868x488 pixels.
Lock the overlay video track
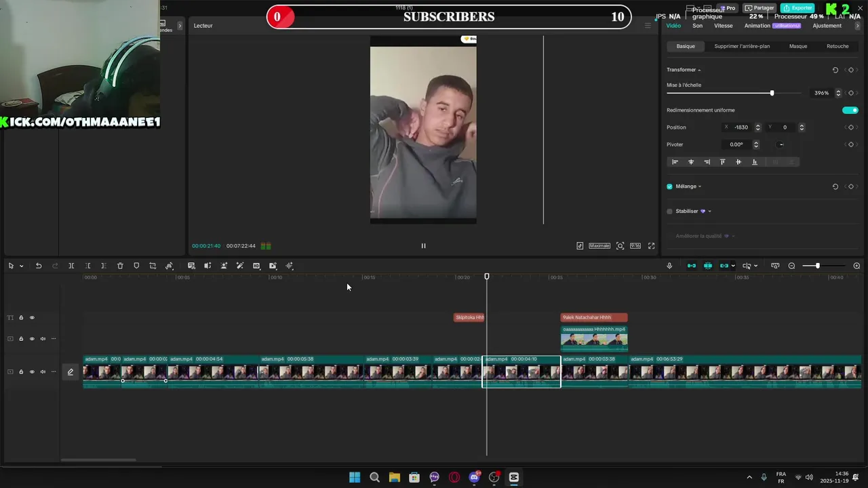point(21,338)
